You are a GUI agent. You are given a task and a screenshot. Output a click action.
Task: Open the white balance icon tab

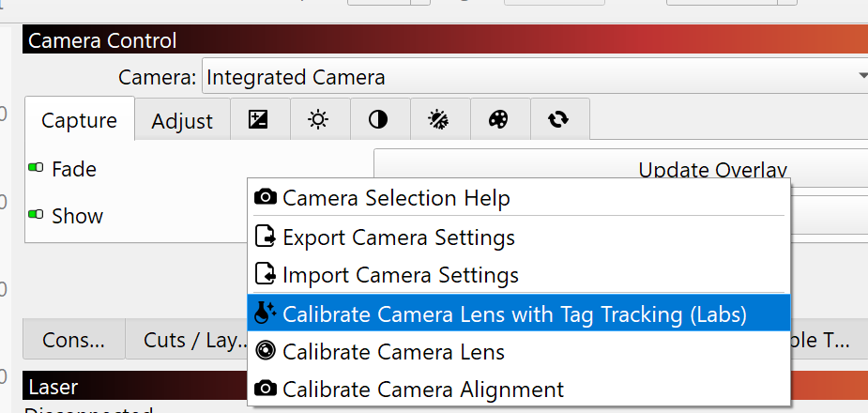438,119
